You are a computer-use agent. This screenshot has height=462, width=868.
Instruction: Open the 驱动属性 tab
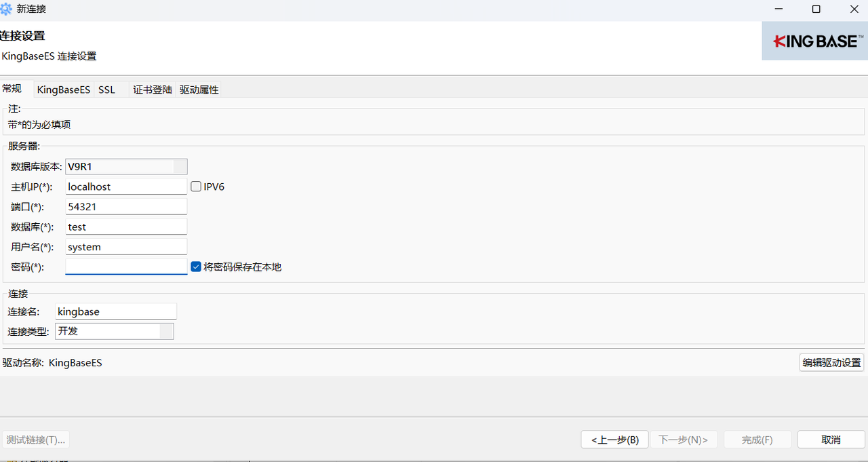199,90
